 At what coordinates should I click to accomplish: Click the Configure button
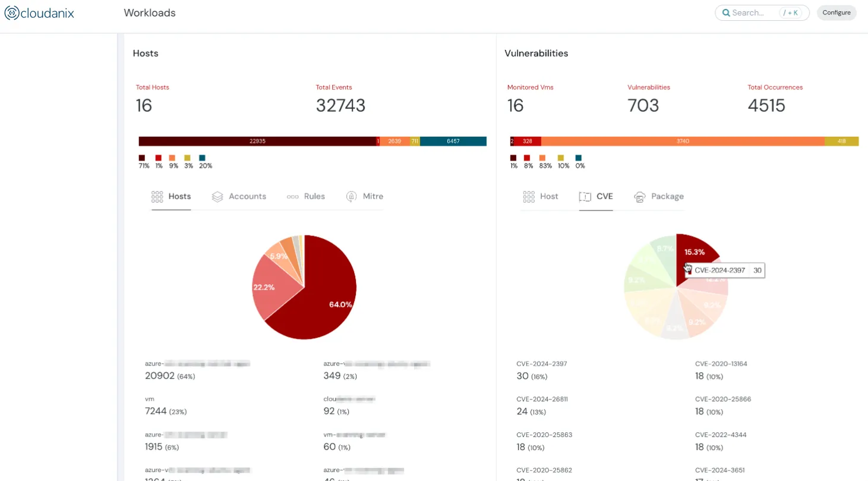click(x=837, y=12)
